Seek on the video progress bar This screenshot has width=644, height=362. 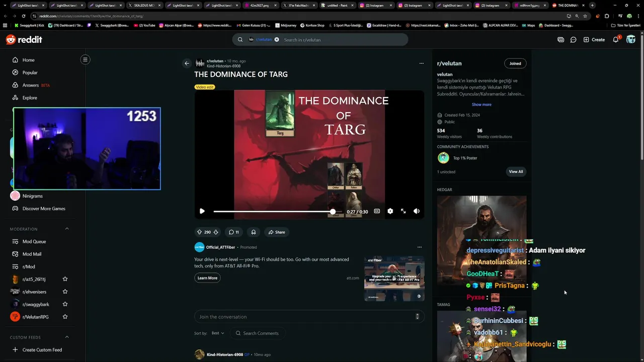coord(277,212)
